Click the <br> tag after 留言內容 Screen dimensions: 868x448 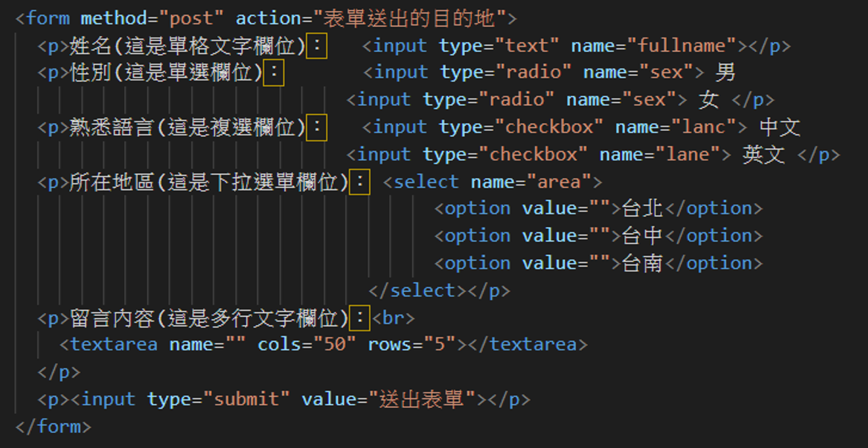click(x=393, y=318)
